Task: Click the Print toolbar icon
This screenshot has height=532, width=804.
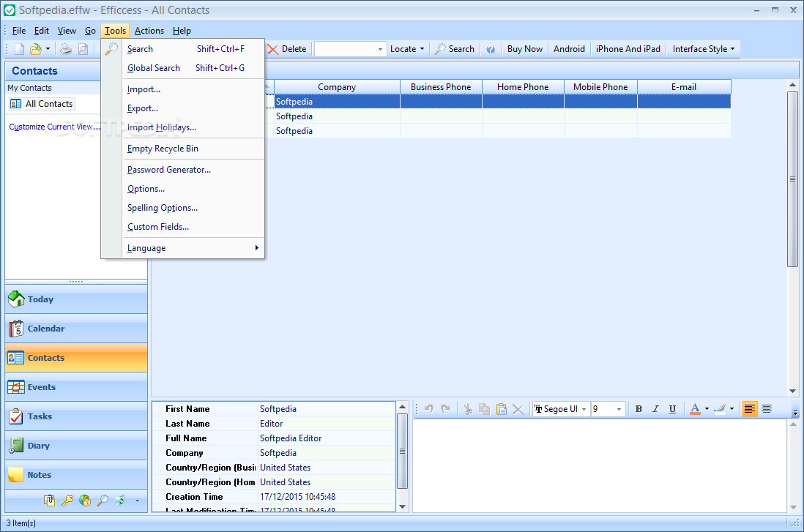Action: [x=66, y=49]
